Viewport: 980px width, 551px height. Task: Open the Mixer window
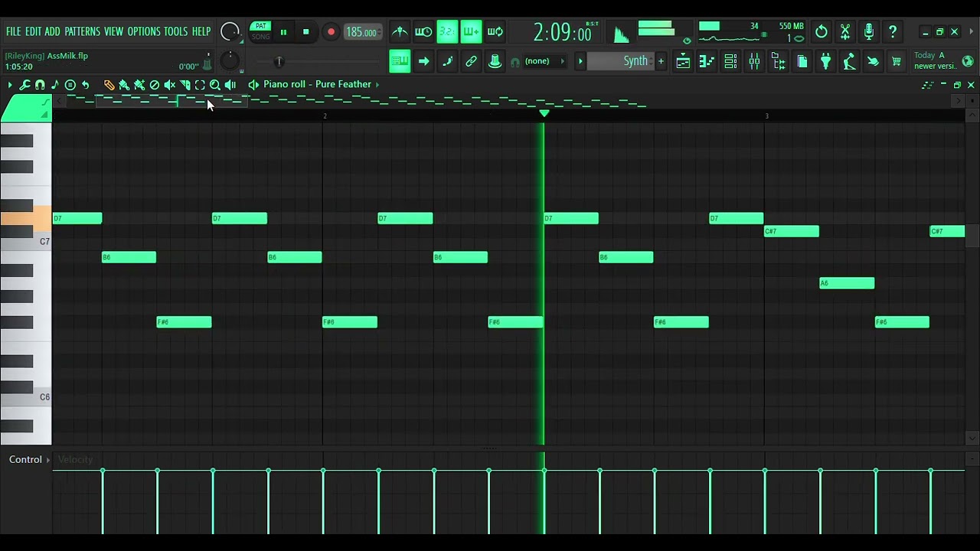tap(754, 61)
